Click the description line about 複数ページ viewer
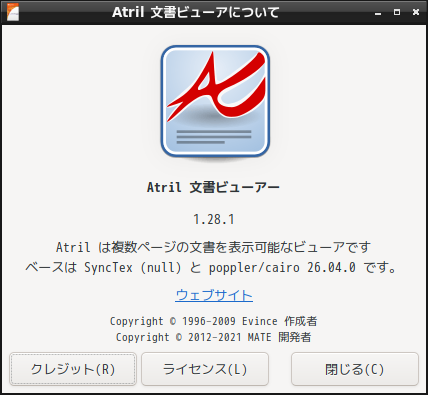This screenshot has width=428, height=395. pyautogui.click(x=213, y=247)
